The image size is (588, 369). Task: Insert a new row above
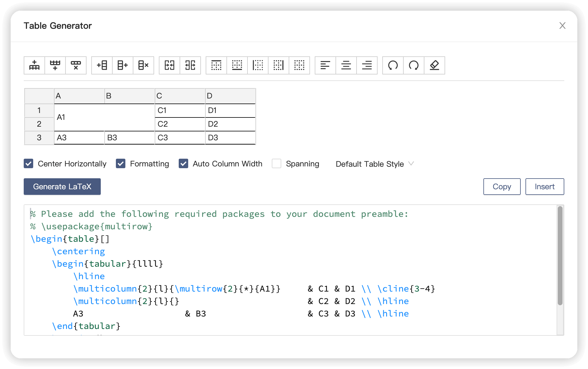pyautogui.click(x=34, y=66)
